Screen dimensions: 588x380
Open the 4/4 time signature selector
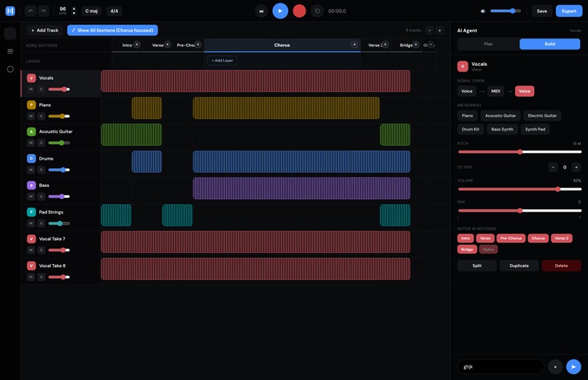coord(114,11)
